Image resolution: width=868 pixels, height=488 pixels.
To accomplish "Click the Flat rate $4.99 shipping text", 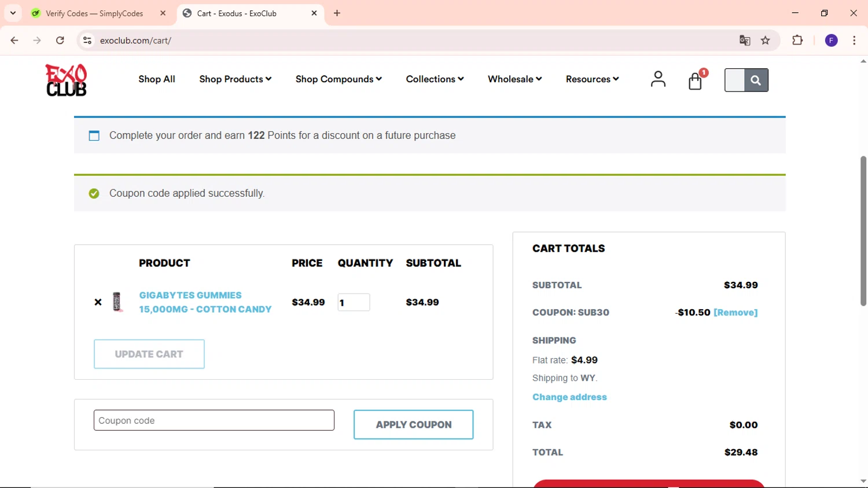I will [565, 360].
